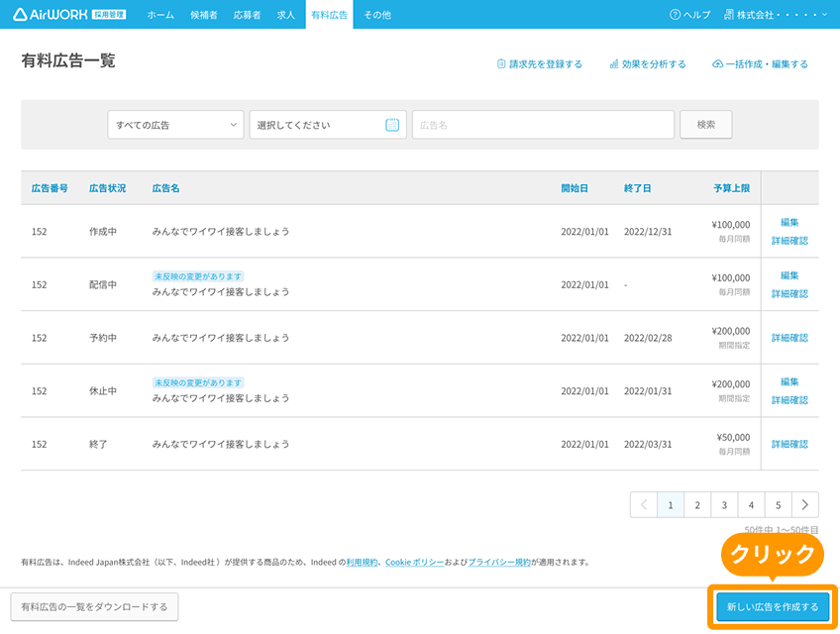Open the 候補者 tab
Viewport: 840px width, 634px height.
(x=204, y=15)
